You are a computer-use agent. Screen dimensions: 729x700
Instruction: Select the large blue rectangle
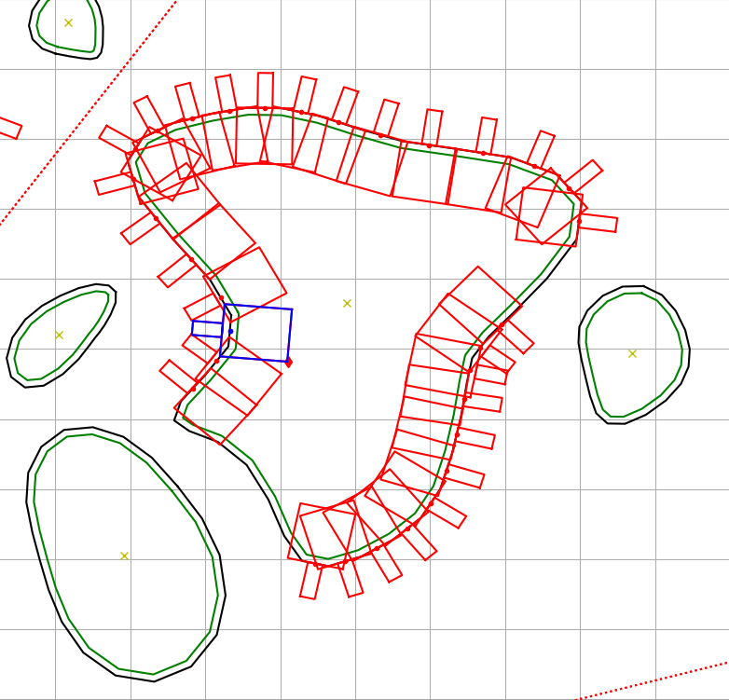coord(256,333)
